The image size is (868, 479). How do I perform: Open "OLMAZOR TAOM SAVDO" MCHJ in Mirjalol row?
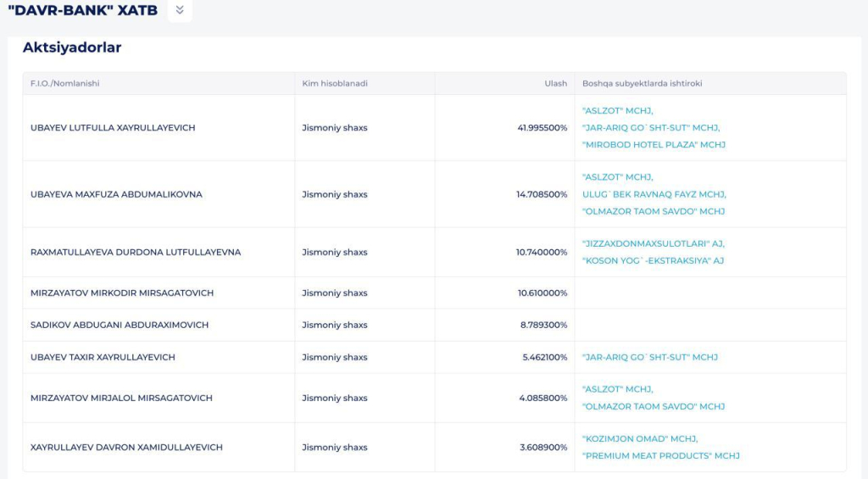(x=654, y=406)
